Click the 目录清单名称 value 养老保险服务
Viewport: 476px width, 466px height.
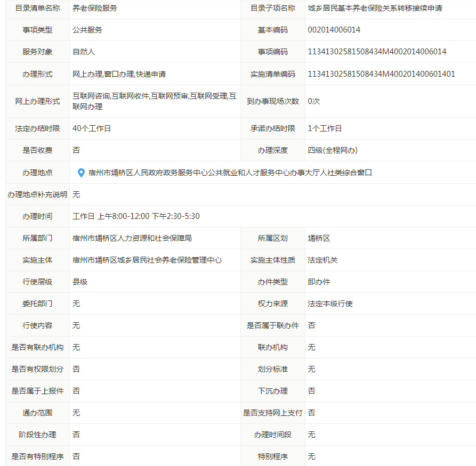[x=95, y=8]
